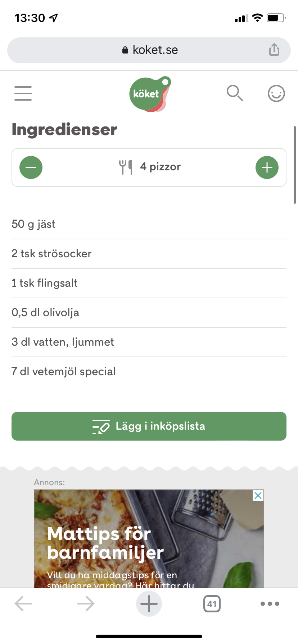298x644 pixels.
Task: Tap the koket.se address bar
Action: pyautogui.click(x=149, y=50)
